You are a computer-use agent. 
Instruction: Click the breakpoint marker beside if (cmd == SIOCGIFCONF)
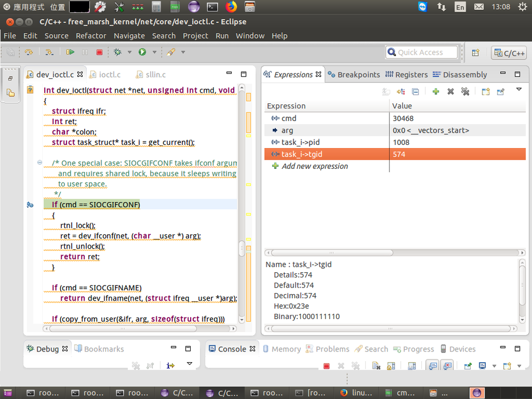(30, 205)
